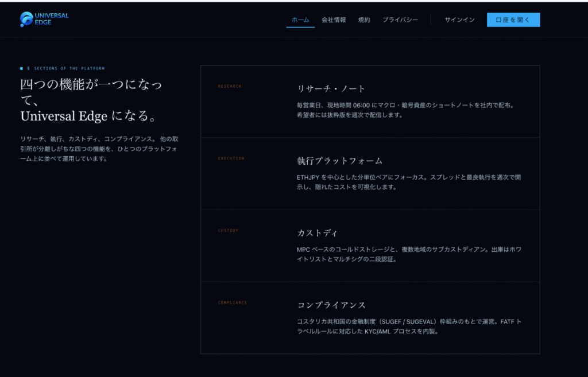The image size is (588, 377).
Task: Click description mentioning 06:00 short notes
Action: pyautogui.click(x=407, y=110)
